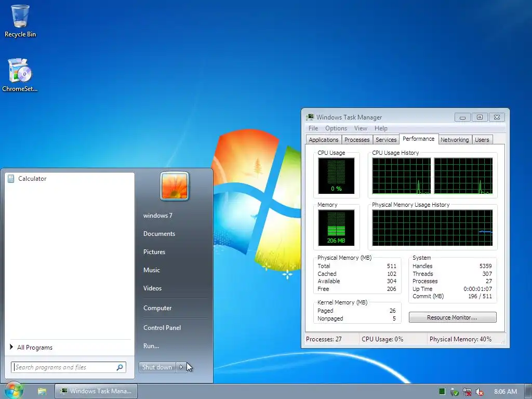Open the Shut down options arrow

click(181, 367)
